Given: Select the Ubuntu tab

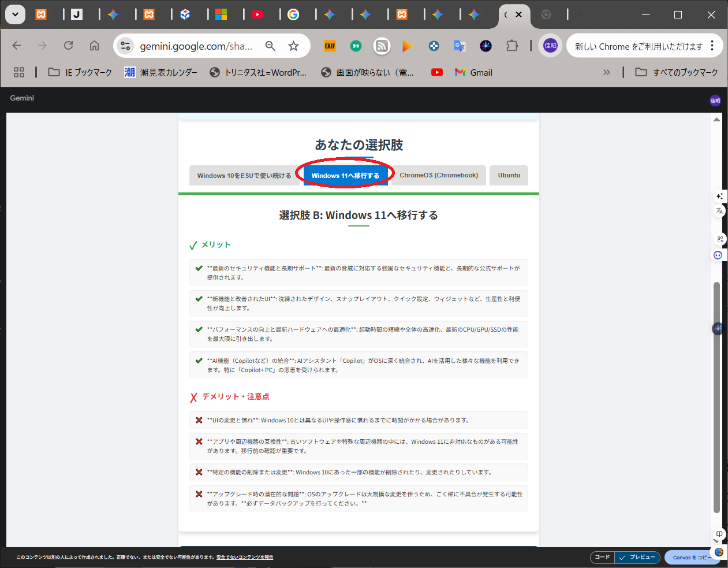Looking at the screenshot, I should [509, 176].
